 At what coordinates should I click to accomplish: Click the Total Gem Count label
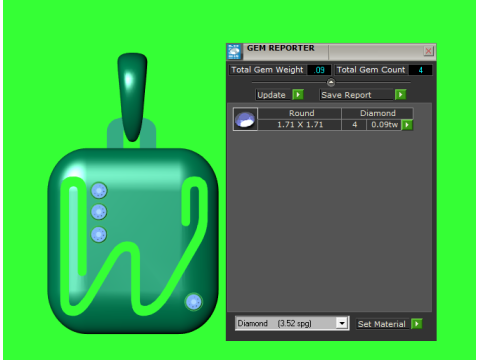pyautogui.click(x=371, y=70)
